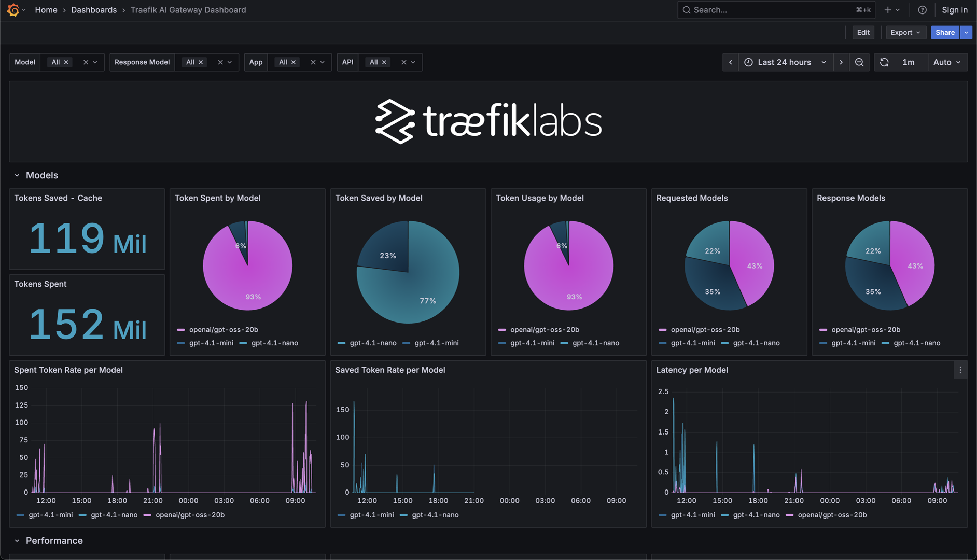
Task: Click the Saved Token Rate per Model title
Action: point(390,370)
